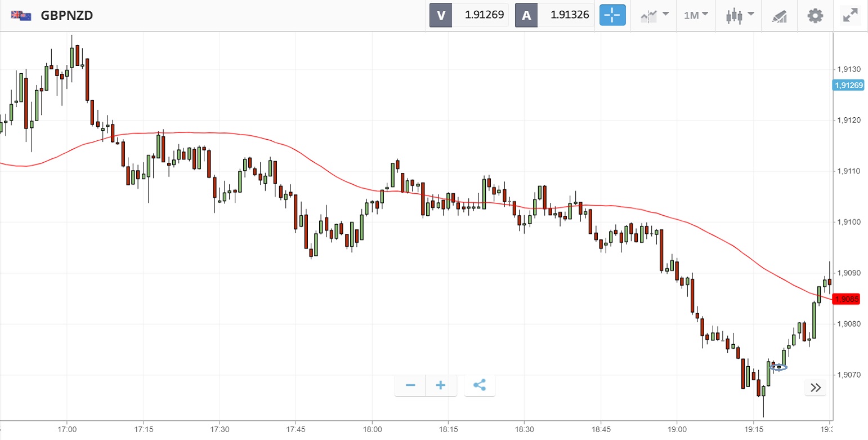Screen dimensions: 868x440
Task: Expand chart to fullscreen
Action: tap(849, 15)
